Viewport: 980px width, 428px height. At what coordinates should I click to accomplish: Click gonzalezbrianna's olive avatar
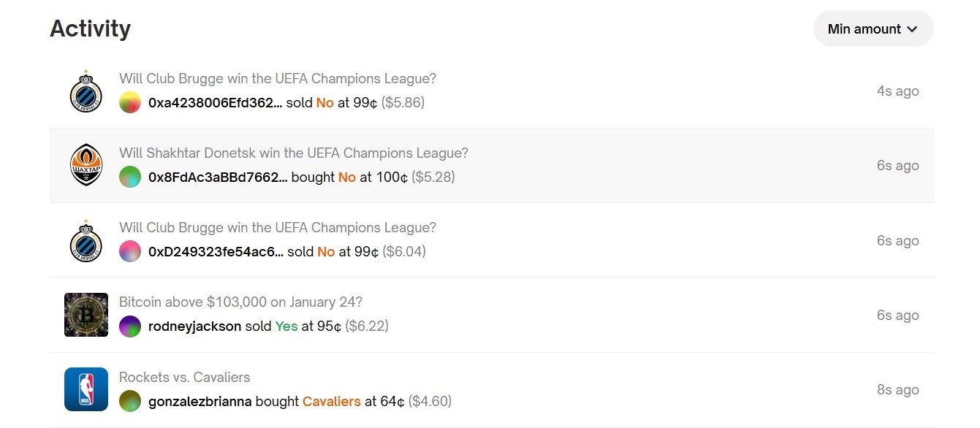pyautogui.click(x=130, y=402)
